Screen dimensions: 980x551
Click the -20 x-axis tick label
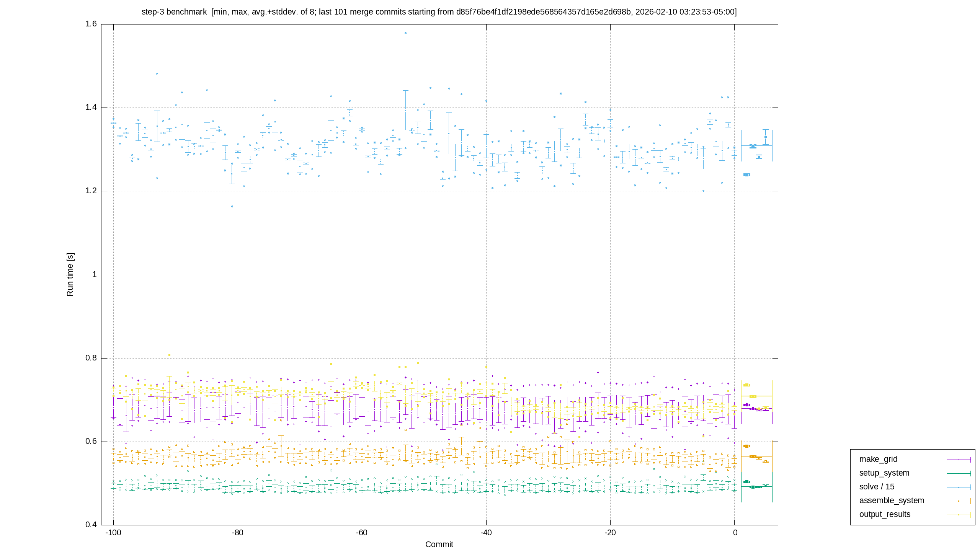[610, 533]
